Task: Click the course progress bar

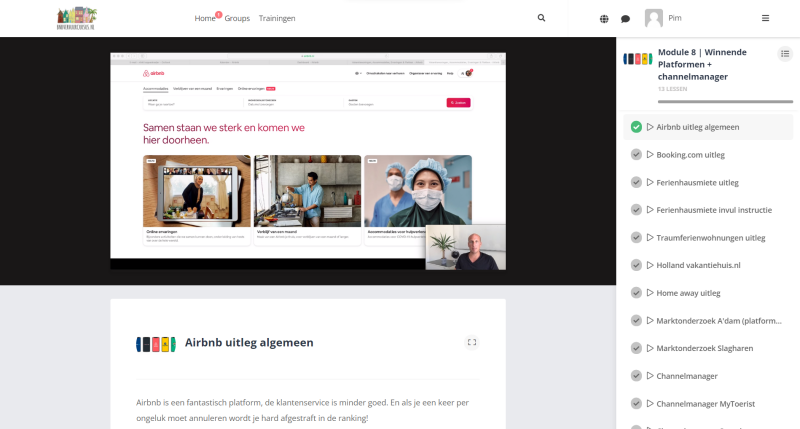Action: coord(725,102)
